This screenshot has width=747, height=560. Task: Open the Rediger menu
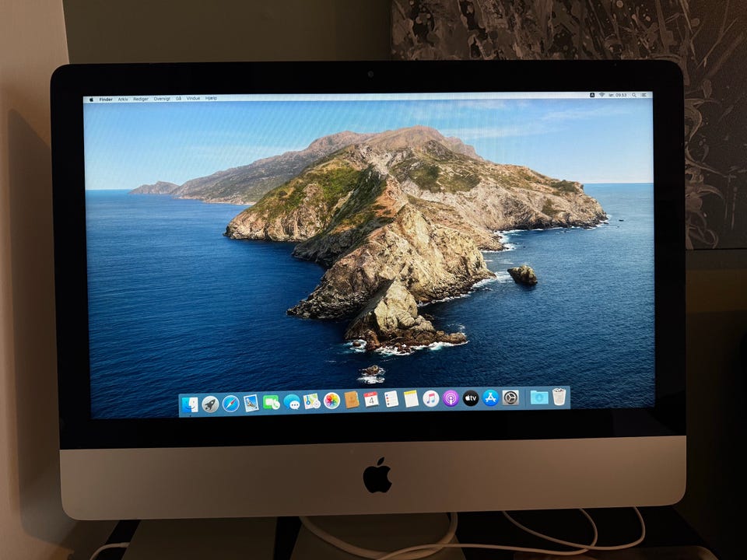point(141,99)
